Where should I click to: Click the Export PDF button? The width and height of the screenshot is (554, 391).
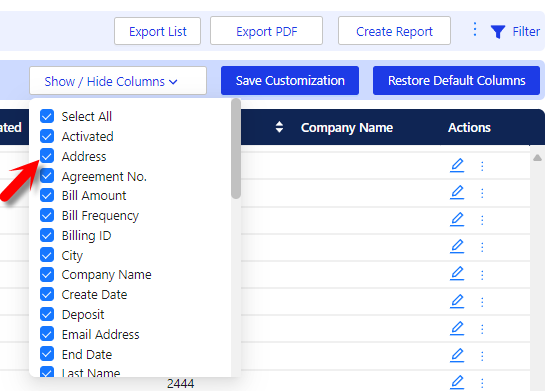click(266, 31)
